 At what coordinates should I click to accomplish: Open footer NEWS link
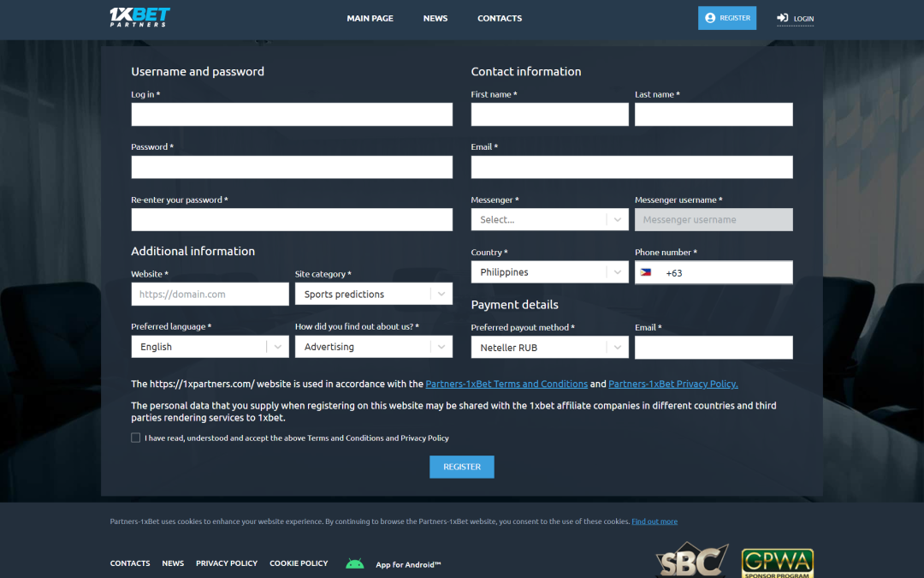click(173, 563)
